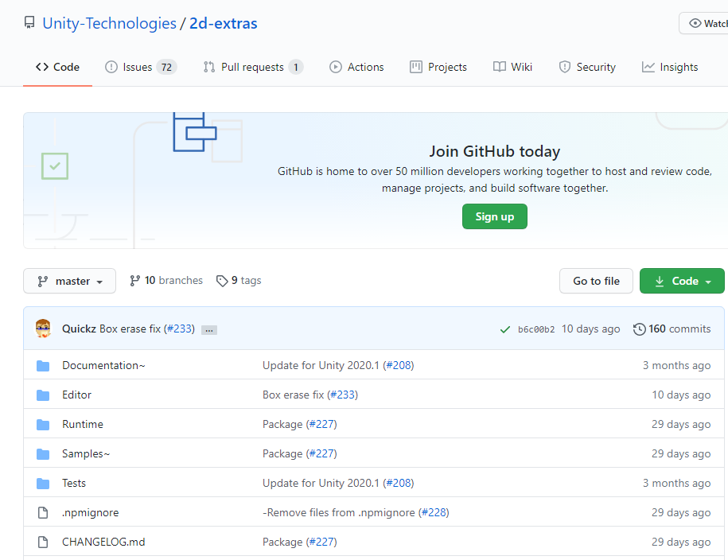Open the Runtime folder
This screenshot has height=560, width=728.
83,424
